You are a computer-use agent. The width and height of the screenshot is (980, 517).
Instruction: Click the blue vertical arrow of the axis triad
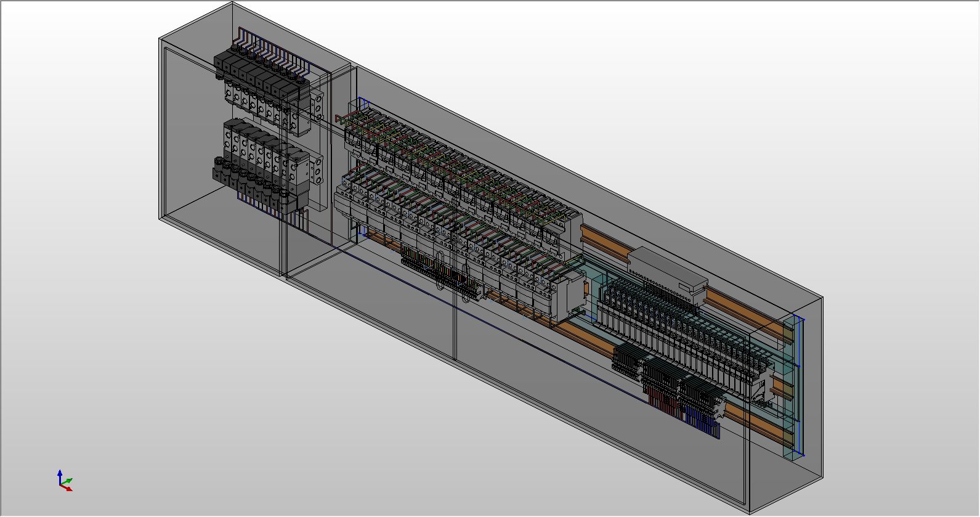(x=60, y=476)
